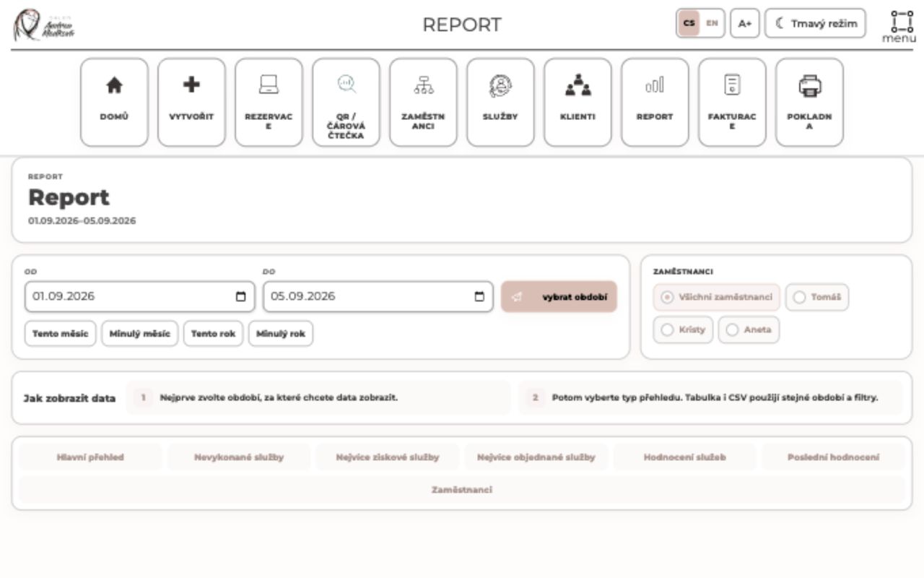Open calendar picker in the Od date field
The image size is (924, 578).
pos(241,296)
